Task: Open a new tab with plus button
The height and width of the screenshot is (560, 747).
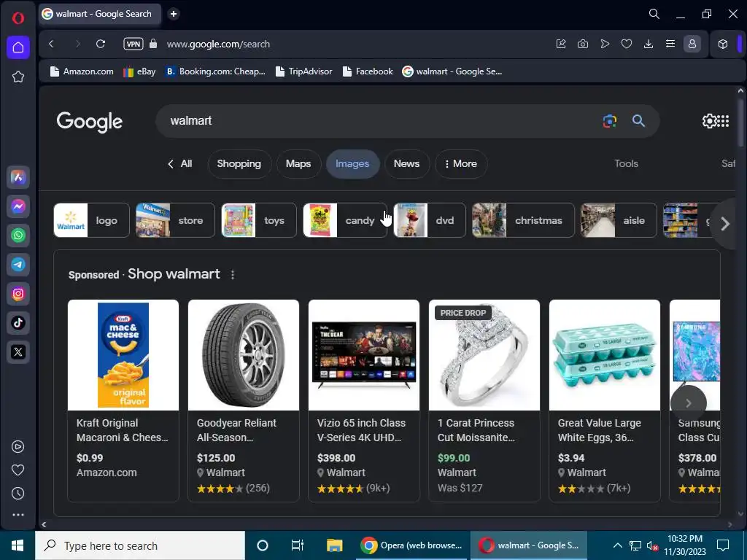Action: [174, 14]
